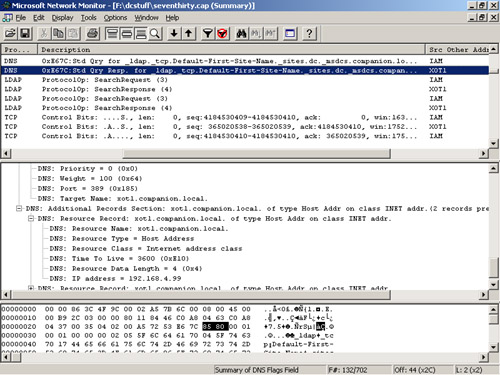The width and height of the screenshot is (500, 375).
Task: Click the disable filter red icon
Action: coord(222,33)
